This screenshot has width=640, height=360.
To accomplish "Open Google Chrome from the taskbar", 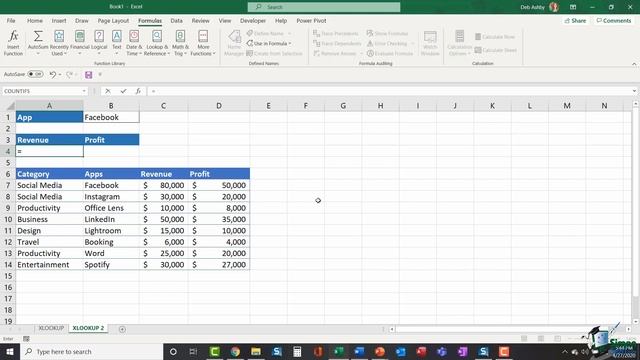I will tap(235, 351).
